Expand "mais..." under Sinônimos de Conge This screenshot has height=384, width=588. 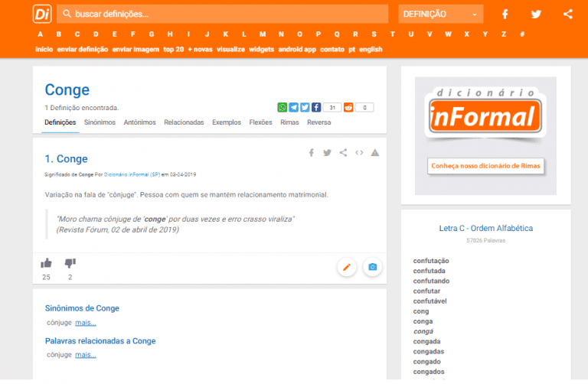(x=86, y=323)
